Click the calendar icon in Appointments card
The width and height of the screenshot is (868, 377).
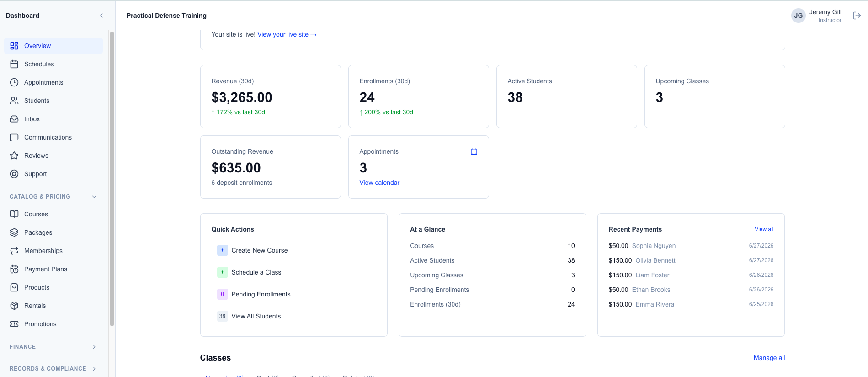(x=474, y=151)
